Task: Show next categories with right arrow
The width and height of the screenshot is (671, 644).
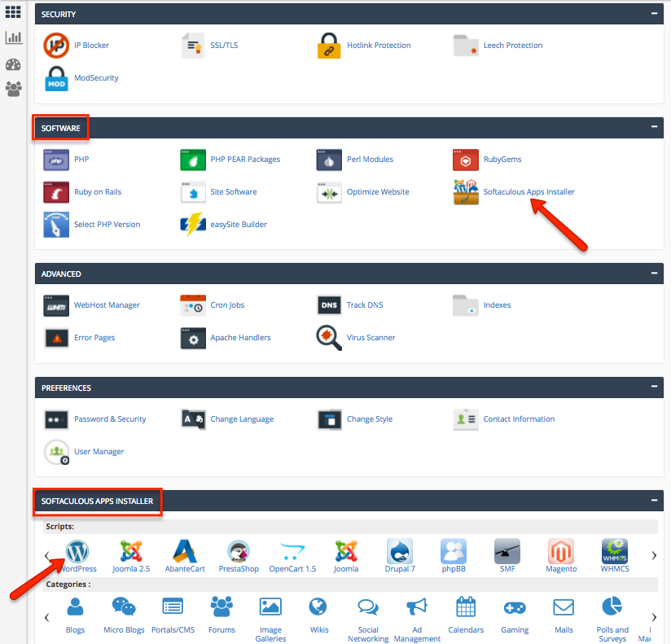Action: point(654,617)
